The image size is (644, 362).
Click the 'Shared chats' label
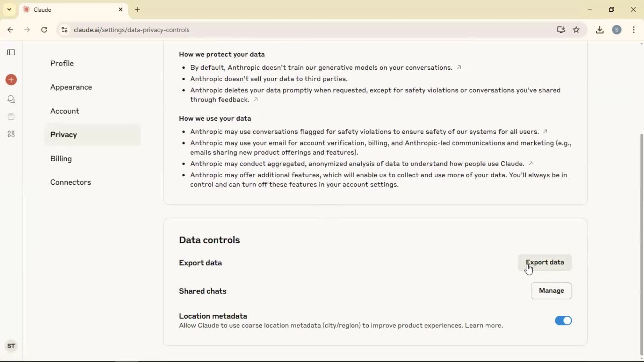pos(203,291)
